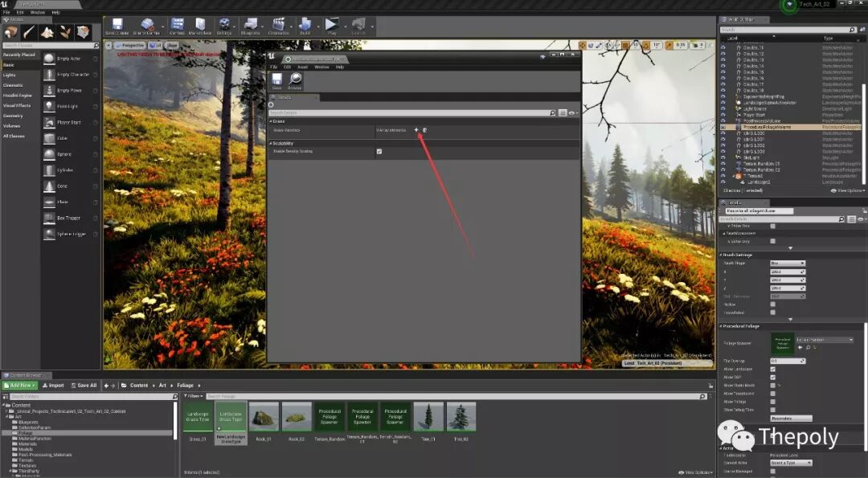Toggle Allow Translucent checkbox
Viewport: 868px width, 478px height.
pos(773,394)
